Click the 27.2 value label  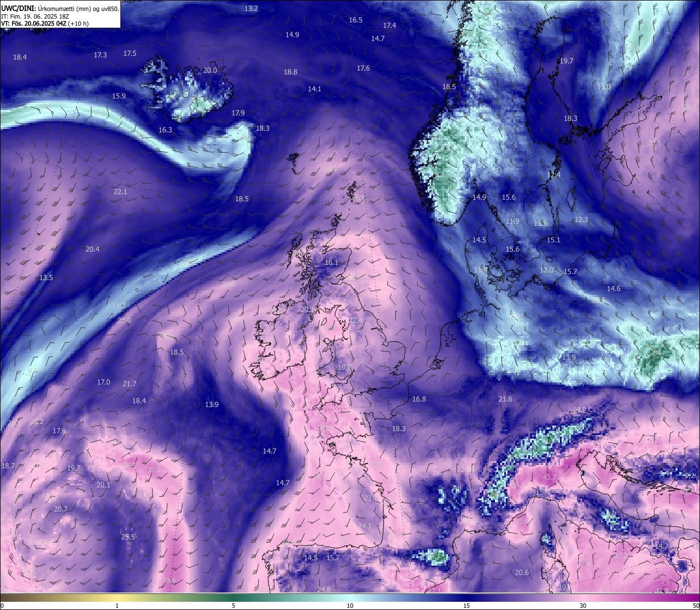pos(579,410)
